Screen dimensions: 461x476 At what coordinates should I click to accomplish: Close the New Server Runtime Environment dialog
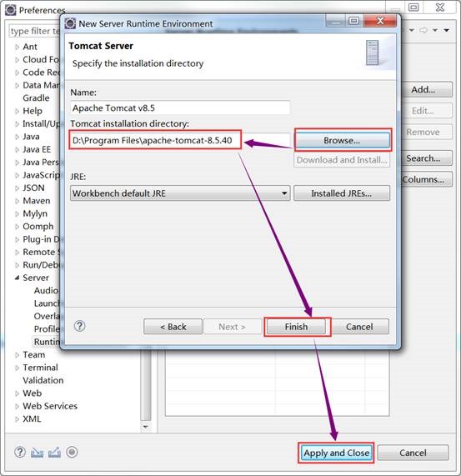pos(381,21)
